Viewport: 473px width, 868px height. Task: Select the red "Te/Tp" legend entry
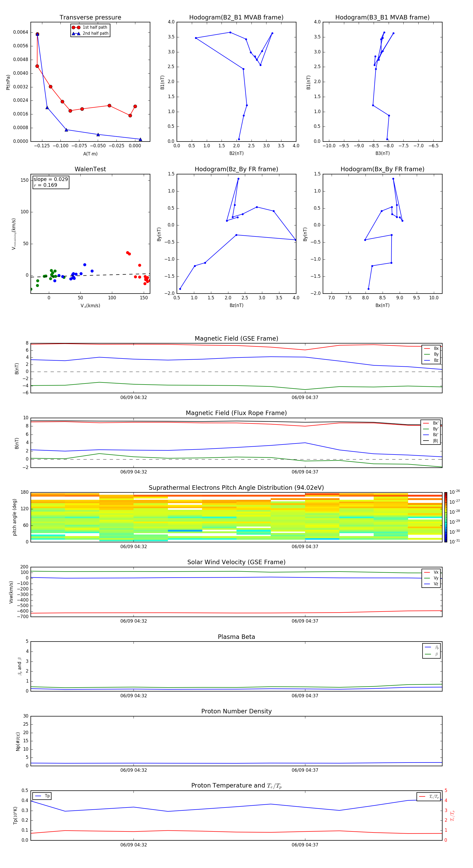coord(429,796)
